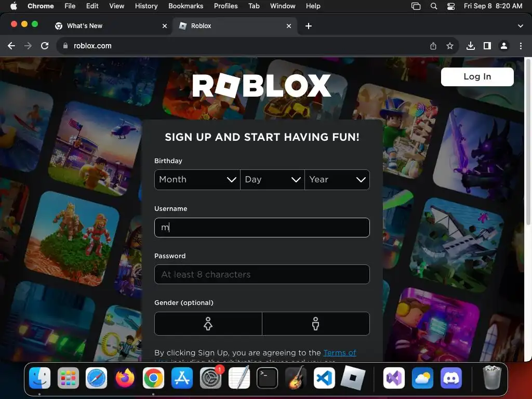The image size is (532, 399).
Task: Open System Settings from the Dock
Action: pos(210,378)
